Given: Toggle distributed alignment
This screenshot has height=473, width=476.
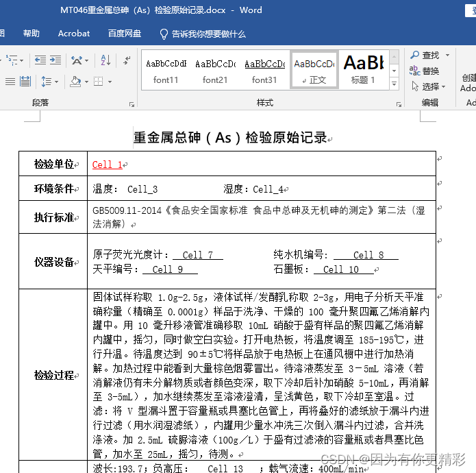Looking at the screenshot, I should tap(25, 82).
